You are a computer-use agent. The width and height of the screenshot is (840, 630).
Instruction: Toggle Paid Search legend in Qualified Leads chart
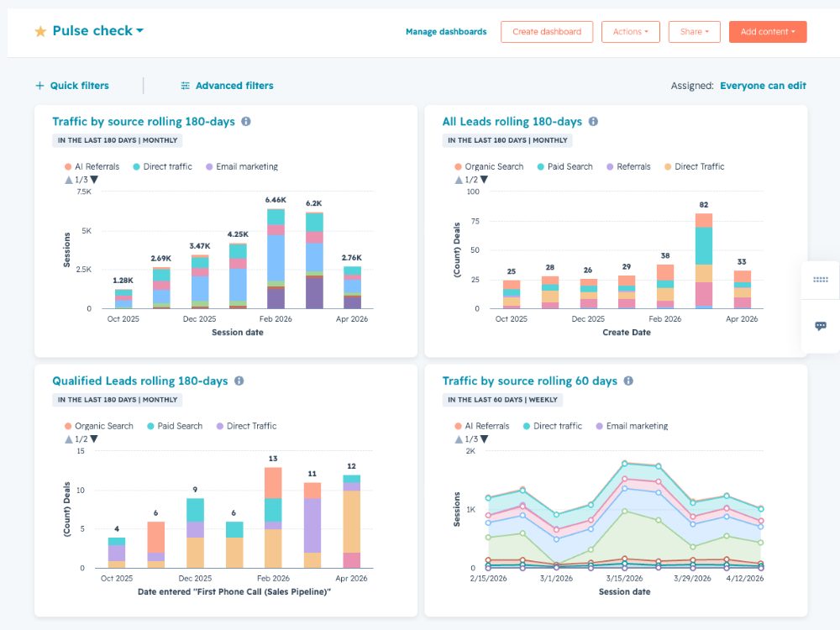(175, 426)
